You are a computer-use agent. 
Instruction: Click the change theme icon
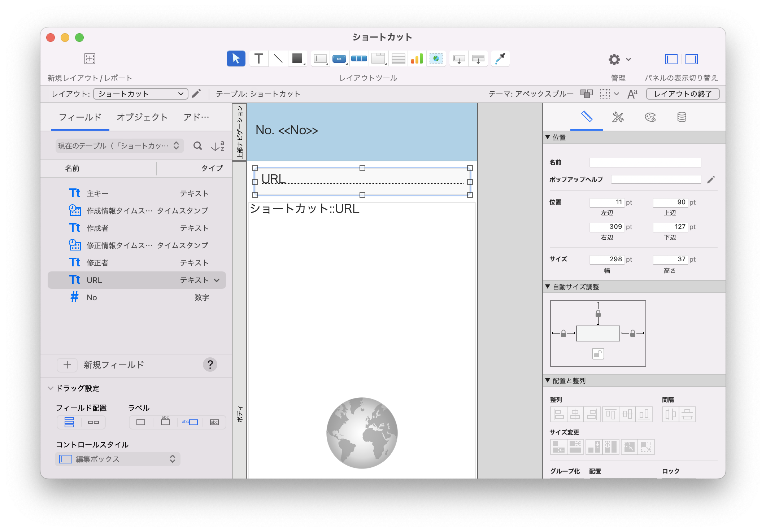pyautogui.click(x=587, y=94)
